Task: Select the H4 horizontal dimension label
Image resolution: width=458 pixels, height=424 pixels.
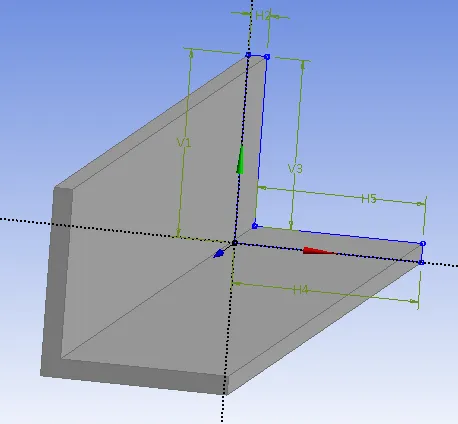Action: pos(301,290)
